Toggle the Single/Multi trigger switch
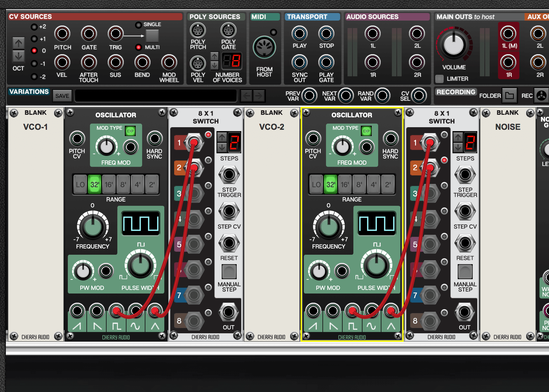This screenshot has height=392, width=549. pos(152,36)
